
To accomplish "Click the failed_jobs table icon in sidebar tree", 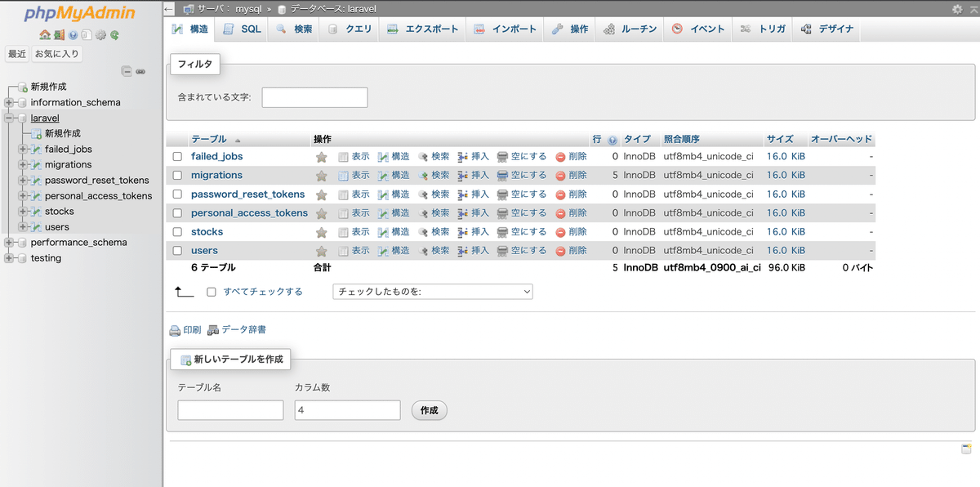I will click(x=36, y=150).
